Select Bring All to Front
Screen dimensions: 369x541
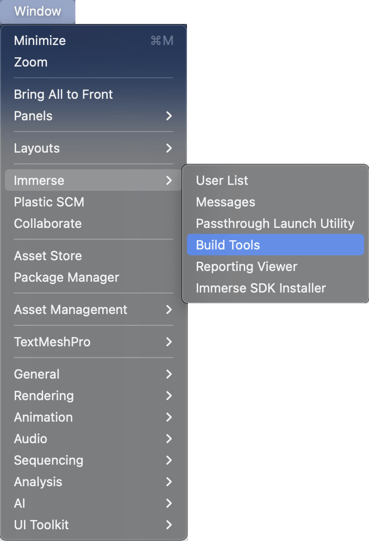(x=93, y=95)
